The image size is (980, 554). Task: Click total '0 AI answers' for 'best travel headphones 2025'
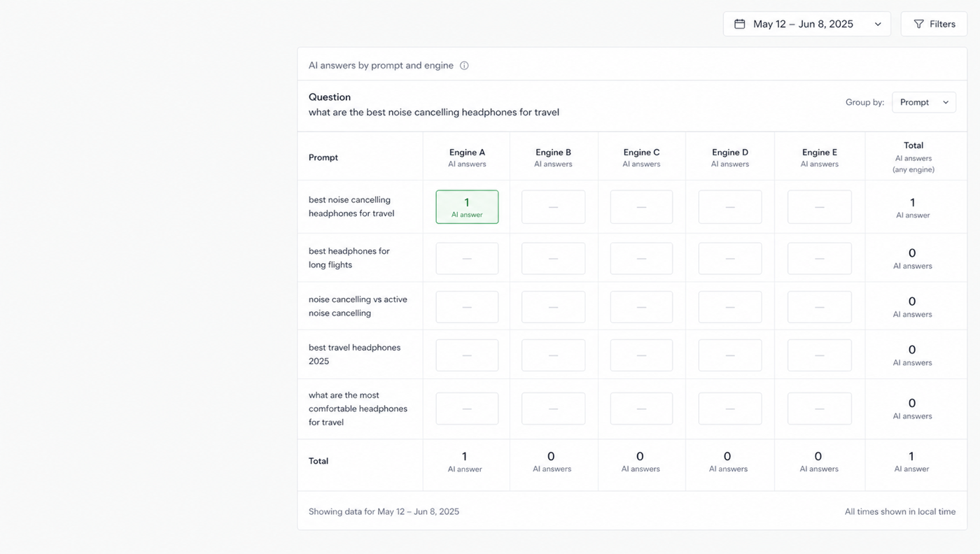912,355
